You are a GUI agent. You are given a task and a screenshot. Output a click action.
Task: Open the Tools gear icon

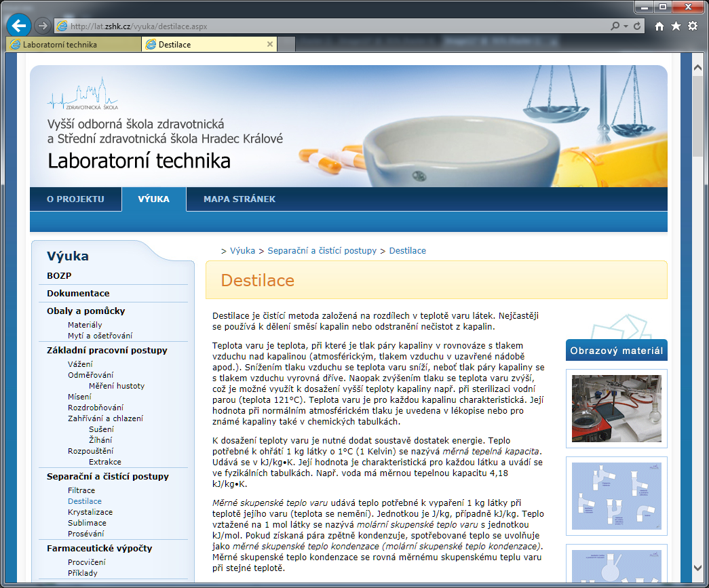point(693,26)
